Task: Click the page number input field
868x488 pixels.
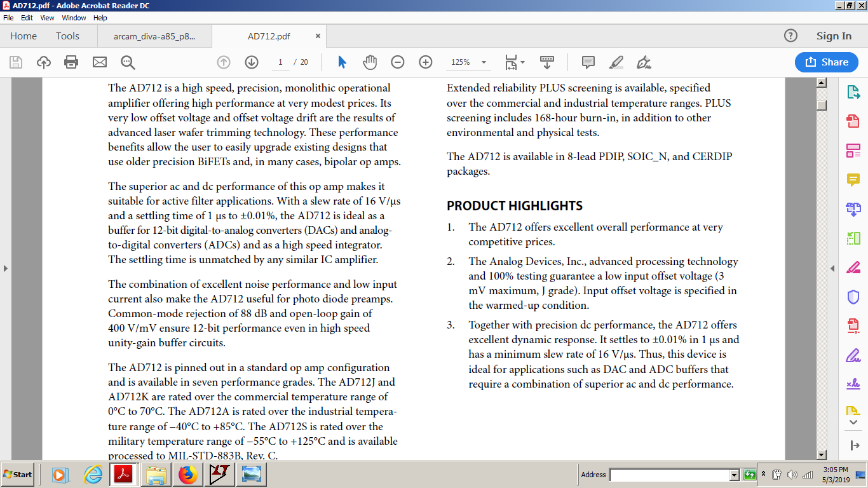Action: (x=280, y=62)
